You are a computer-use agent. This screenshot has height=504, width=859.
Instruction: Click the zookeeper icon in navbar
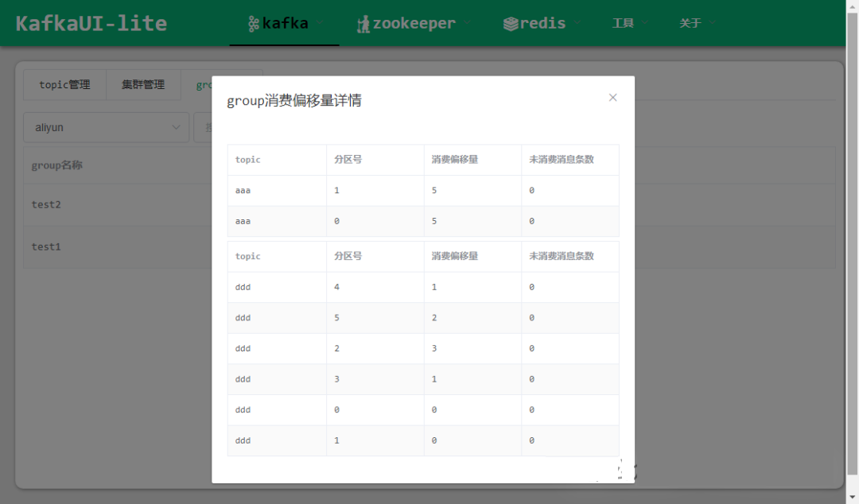363,24
